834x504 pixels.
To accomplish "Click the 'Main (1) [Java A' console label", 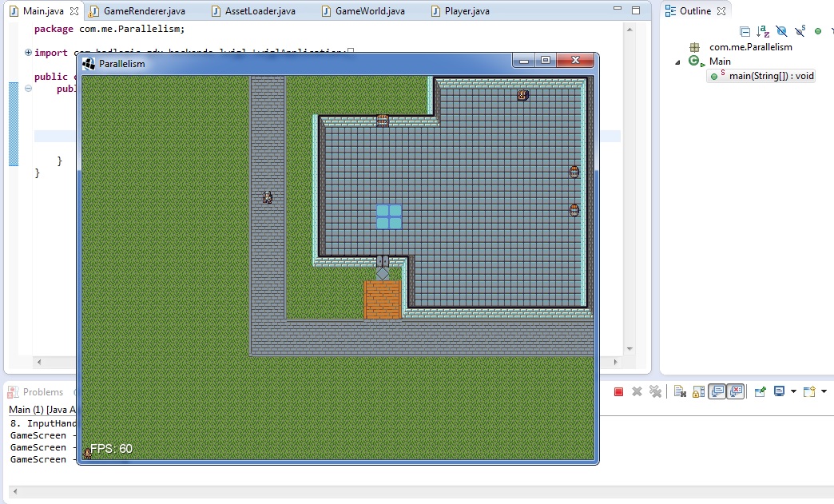I will (x=42, y=410).
